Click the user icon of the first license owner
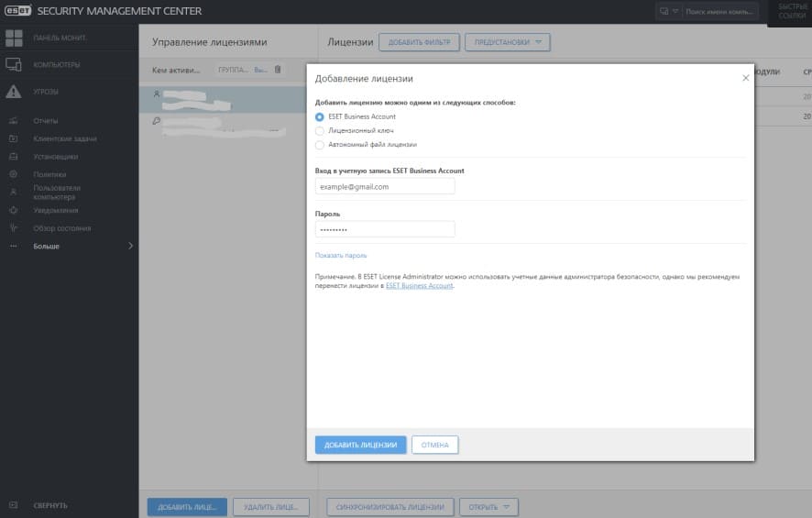Viewport: 812px width, 518px height. pos(157,94)
